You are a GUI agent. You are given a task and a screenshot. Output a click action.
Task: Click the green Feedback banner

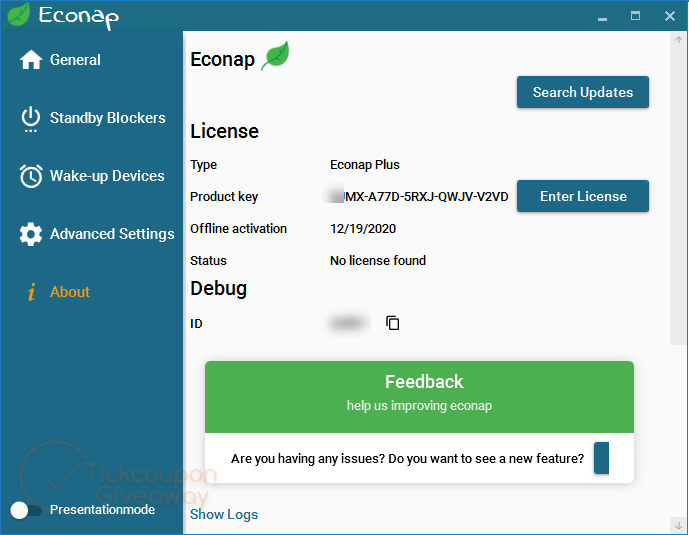419,397
